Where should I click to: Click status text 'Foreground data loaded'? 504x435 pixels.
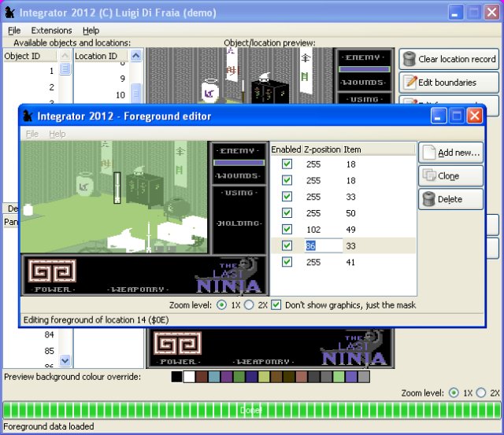49,426
